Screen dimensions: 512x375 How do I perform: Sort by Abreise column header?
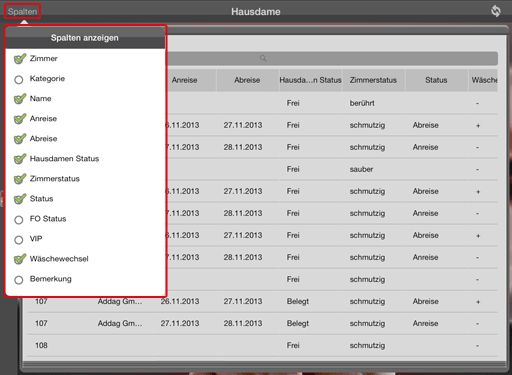[x=247, y=80]
